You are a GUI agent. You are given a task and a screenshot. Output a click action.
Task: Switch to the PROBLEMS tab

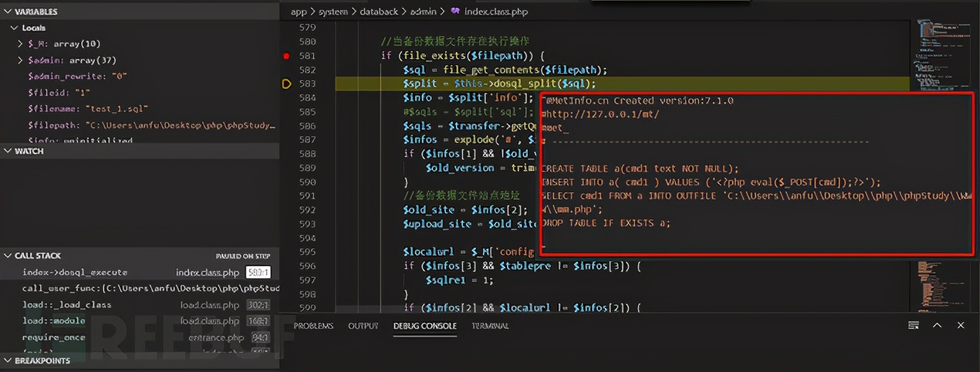pyautogui.click(x=313, y=326)
